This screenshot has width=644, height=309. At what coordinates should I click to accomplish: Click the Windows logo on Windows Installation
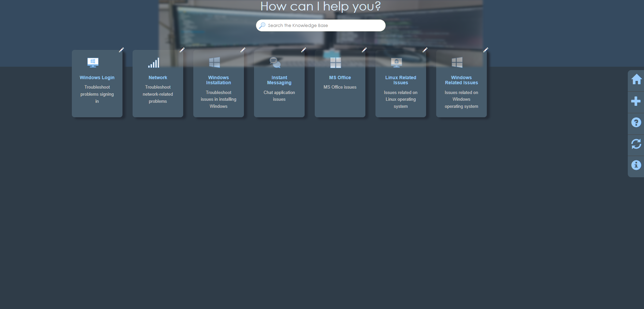click(x=214, y=63)
